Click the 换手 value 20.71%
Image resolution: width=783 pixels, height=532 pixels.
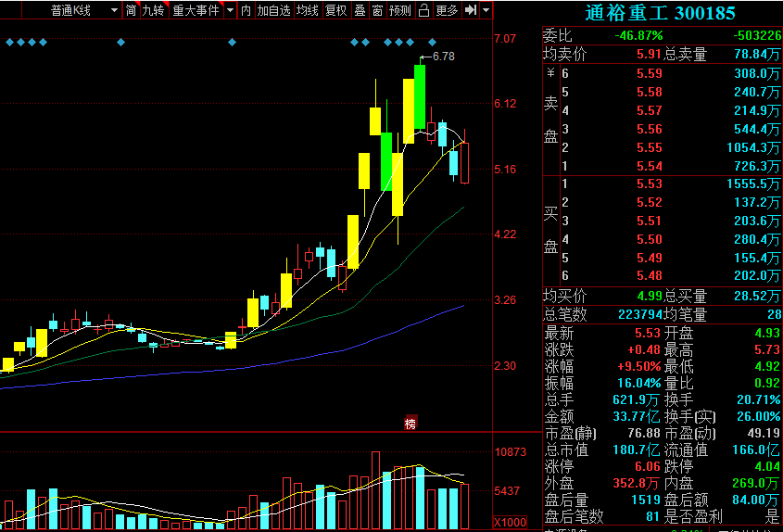(x=759, y=399)
